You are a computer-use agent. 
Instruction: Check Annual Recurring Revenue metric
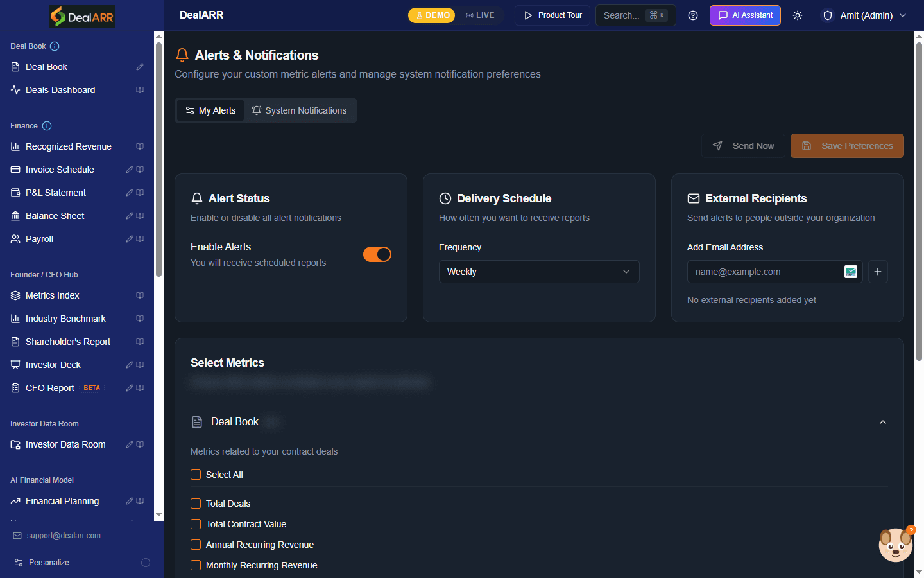196,545
